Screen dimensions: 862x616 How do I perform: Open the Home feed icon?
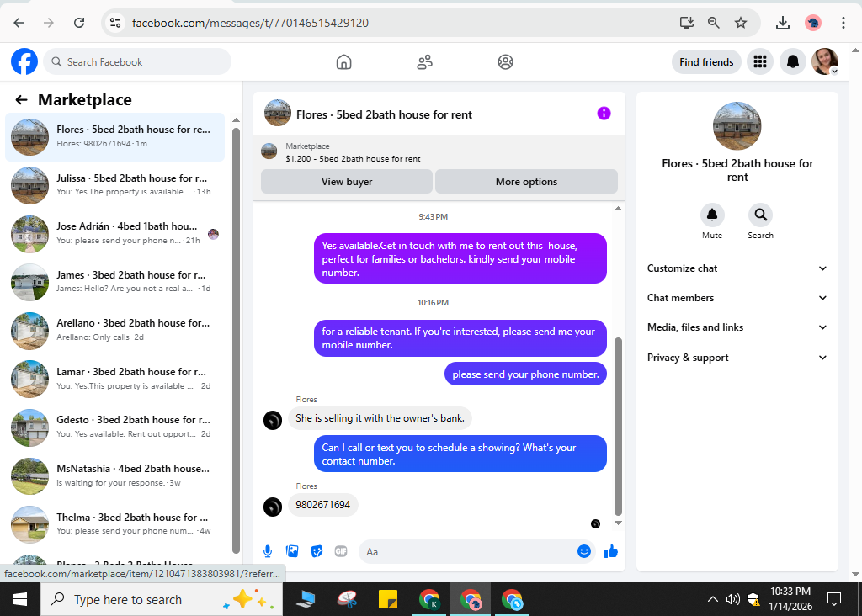pyautogui.click(x=343, y=62)
